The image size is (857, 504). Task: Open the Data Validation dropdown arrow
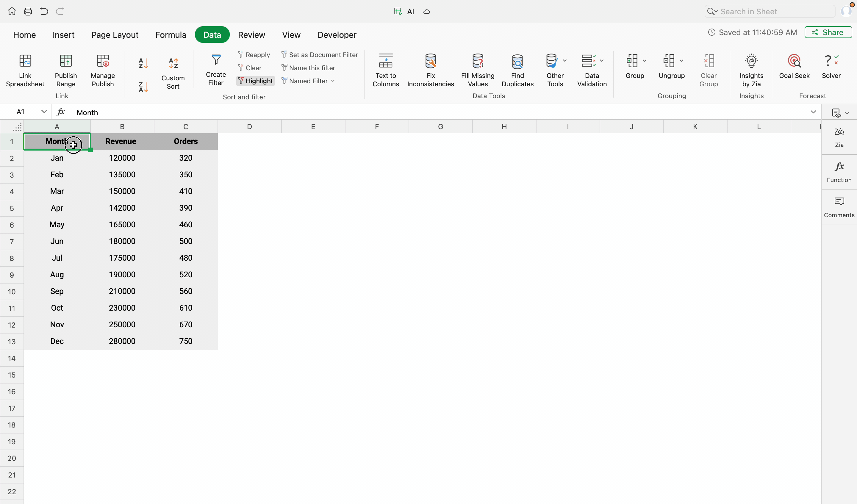(x=601, y=61)
